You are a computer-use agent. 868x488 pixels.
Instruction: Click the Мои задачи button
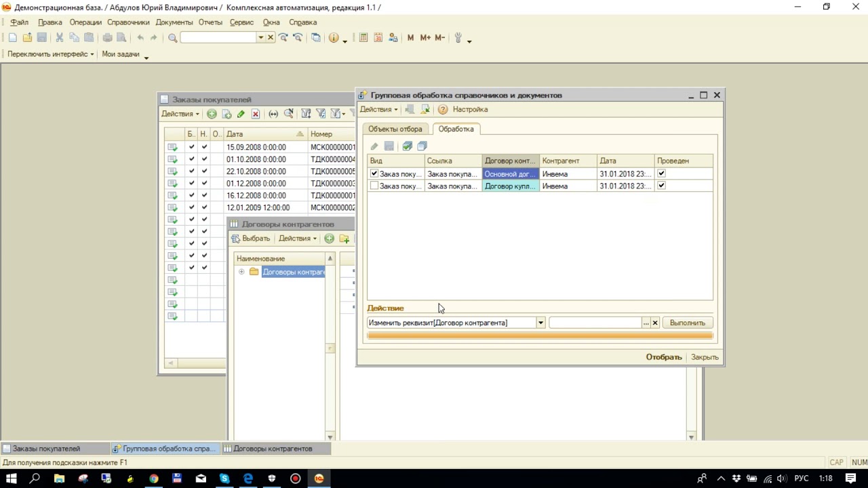[121, 54]
